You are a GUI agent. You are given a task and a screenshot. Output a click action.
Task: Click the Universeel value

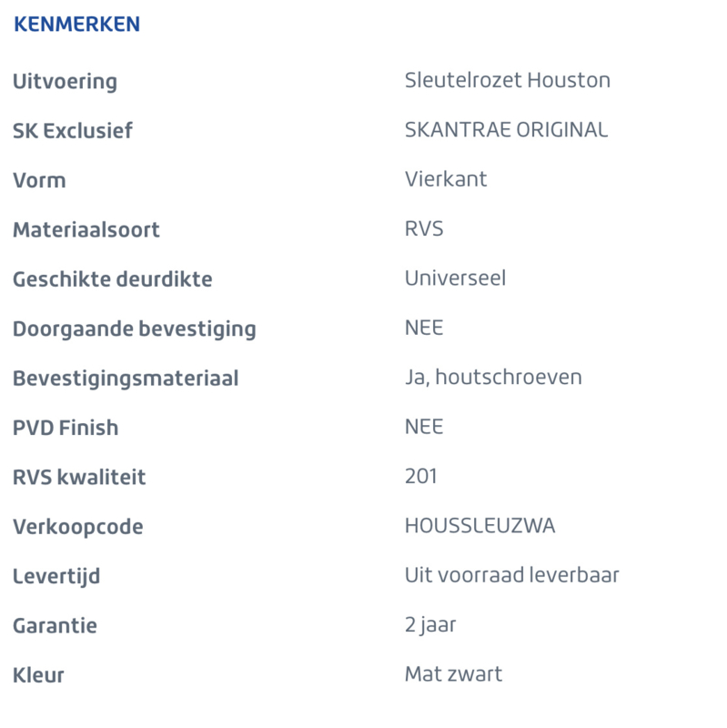pyautogui.click(x=455, y=278)
